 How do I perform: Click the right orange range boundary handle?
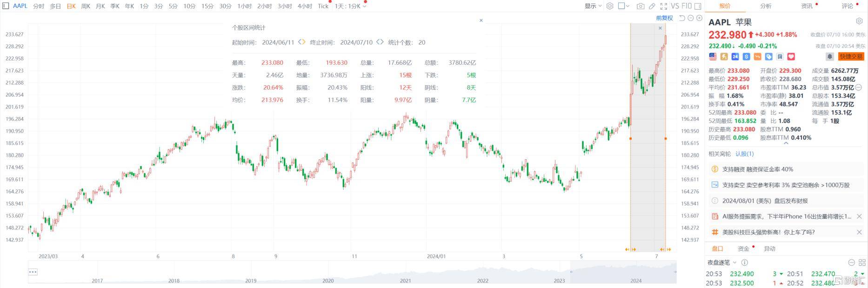click(666, 138)
